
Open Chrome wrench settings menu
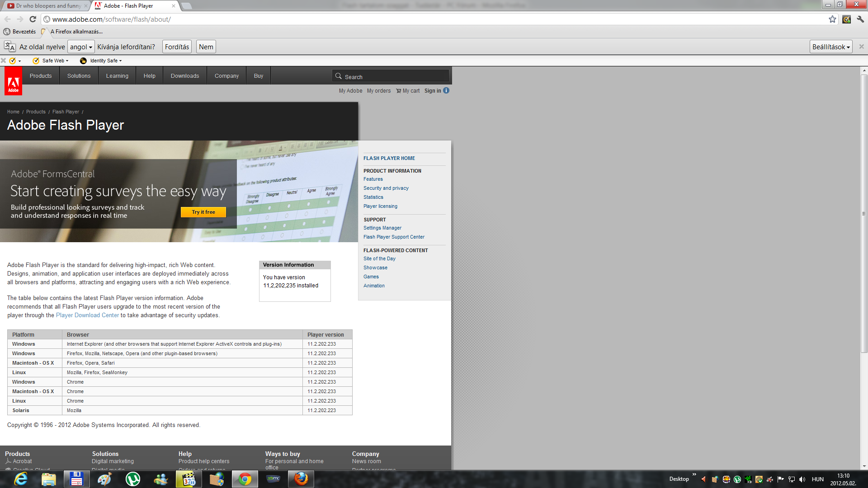[860, 19]
